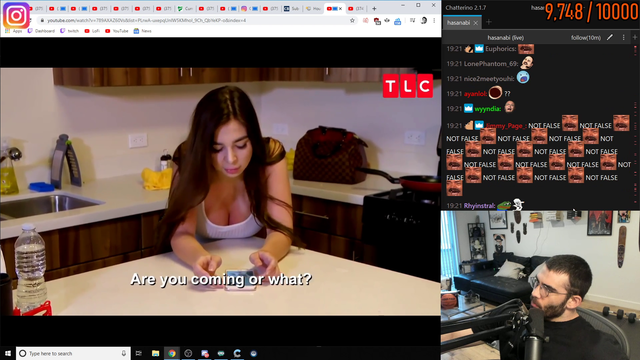The height and width of the screenshot is (360, 640).
Task: Close the hasanabi Chatterino tab
Action: (x=476, y=23)
